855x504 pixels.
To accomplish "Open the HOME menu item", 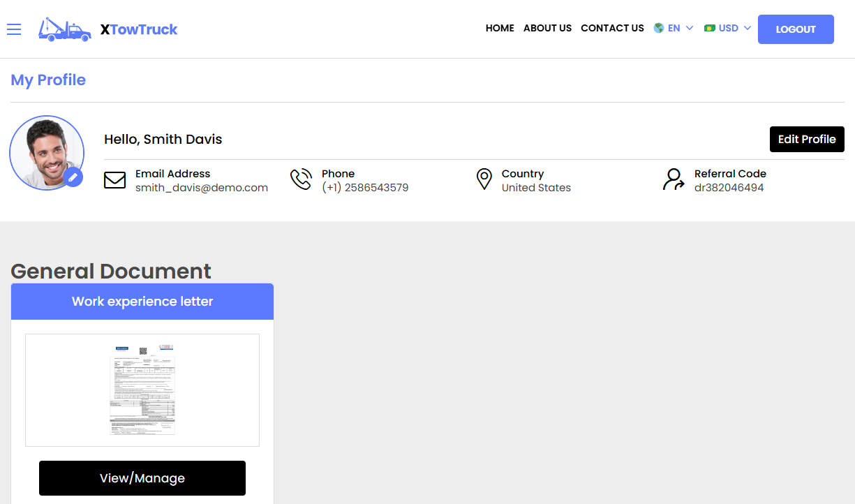I will [x=500, y=28].
